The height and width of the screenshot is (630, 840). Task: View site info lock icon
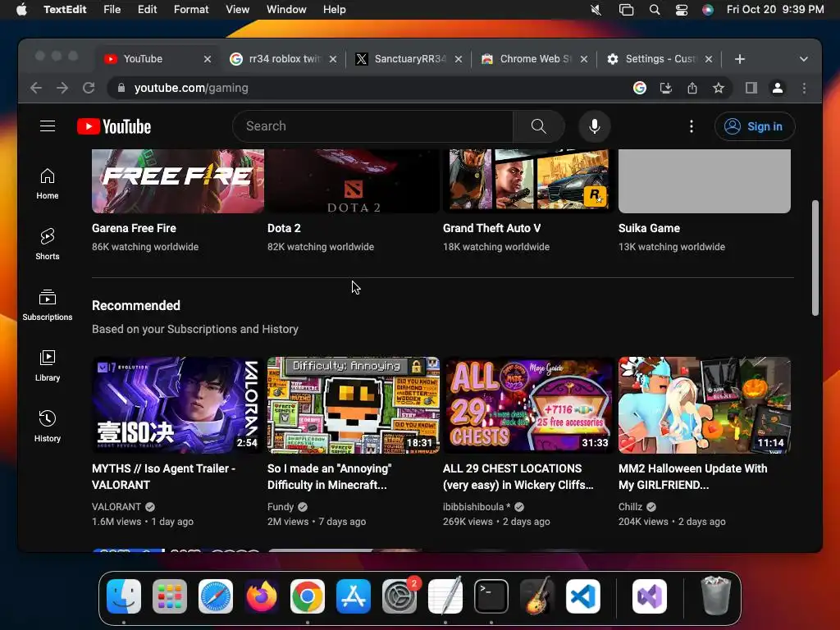121,88
